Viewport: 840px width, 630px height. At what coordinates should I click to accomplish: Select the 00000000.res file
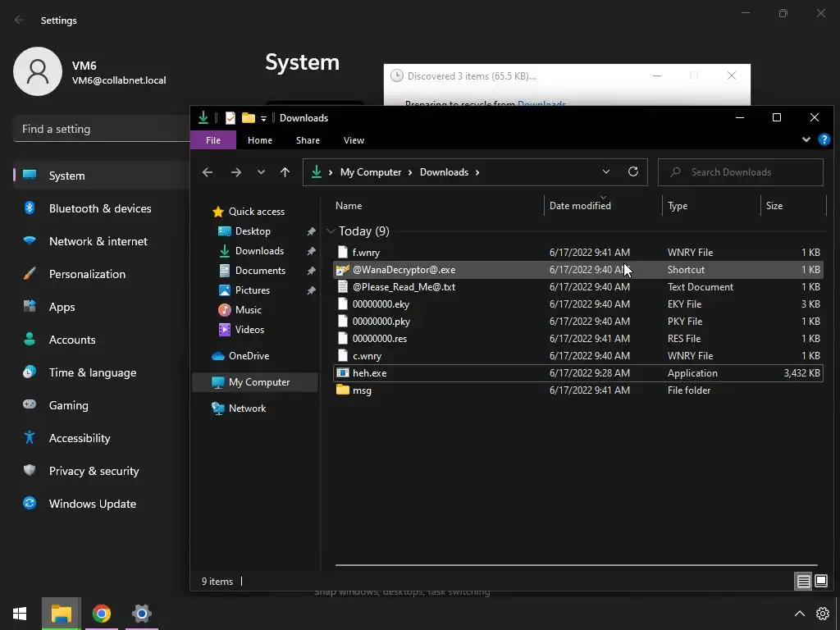pyautogui.click(x=578, y=339)
